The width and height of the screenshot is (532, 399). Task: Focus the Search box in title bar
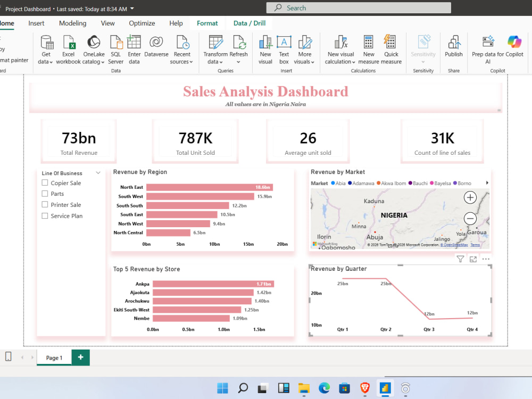(359, 8)
